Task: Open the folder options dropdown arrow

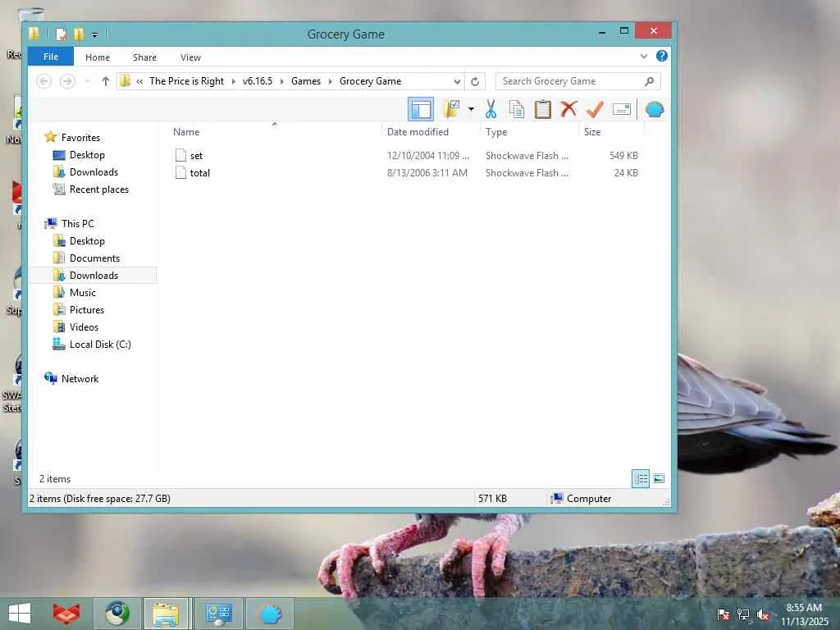Action: pyautogui.click(x=471, y=109)
